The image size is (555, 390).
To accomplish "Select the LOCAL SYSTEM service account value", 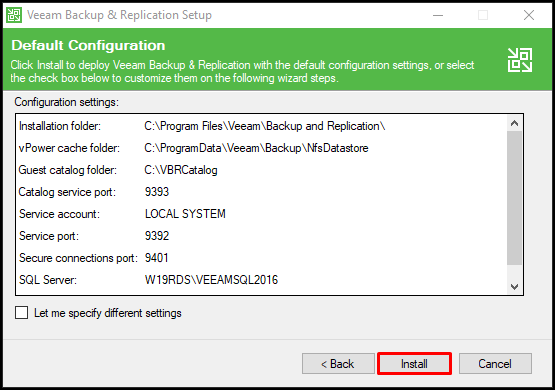I will click(x=185, y=214).
